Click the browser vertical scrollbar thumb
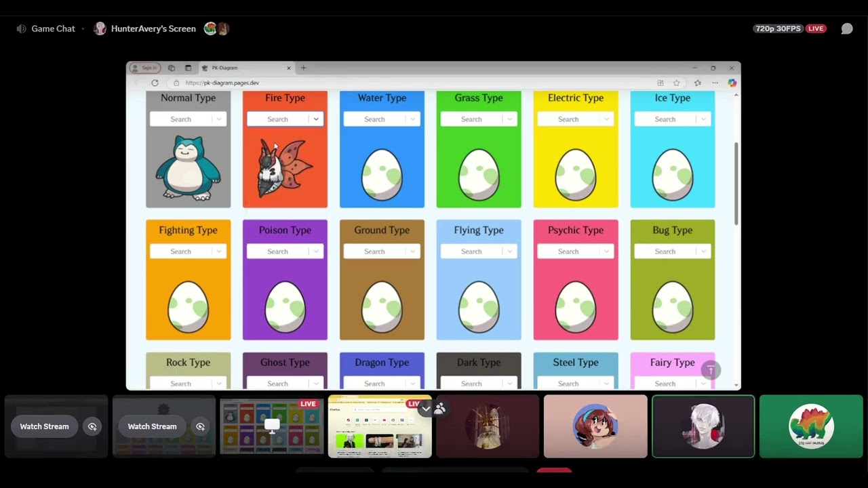868x488 pixels. (x=736, y=183)
